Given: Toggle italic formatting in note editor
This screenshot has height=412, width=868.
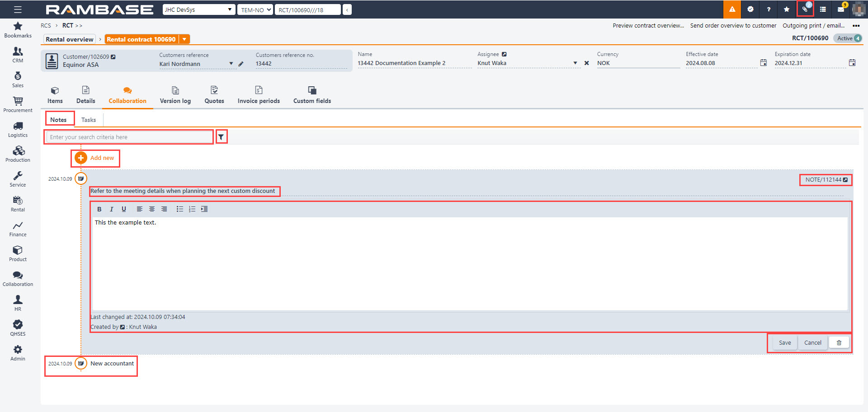Looking at the screenshot, I should tap(111, 209).
